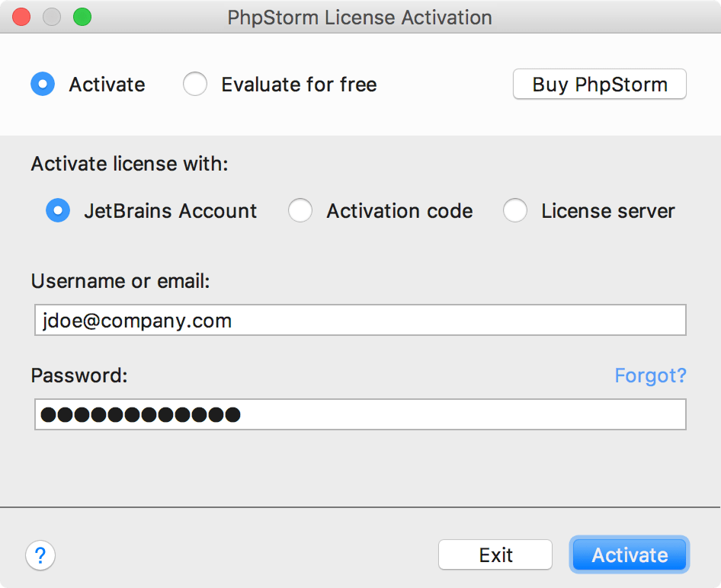Image resolution: width=721 pixels, height=588 pixels.
Task: Focus the Username or email field
Action: 457,321
